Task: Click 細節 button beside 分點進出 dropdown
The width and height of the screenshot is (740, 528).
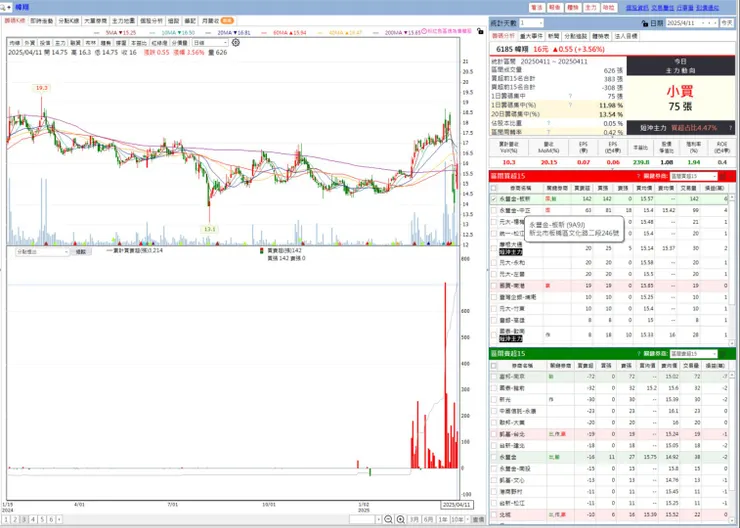Action: point(81,252)
